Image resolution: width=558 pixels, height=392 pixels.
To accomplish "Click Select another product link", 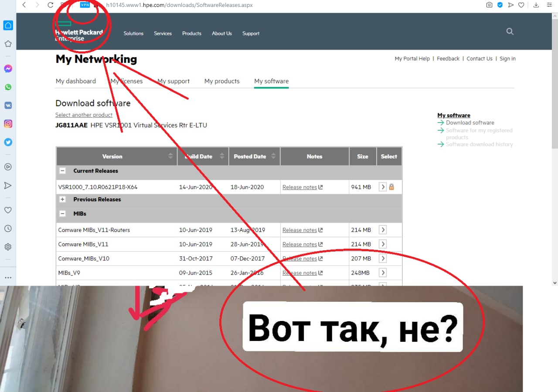I will (x=84, y=115).
